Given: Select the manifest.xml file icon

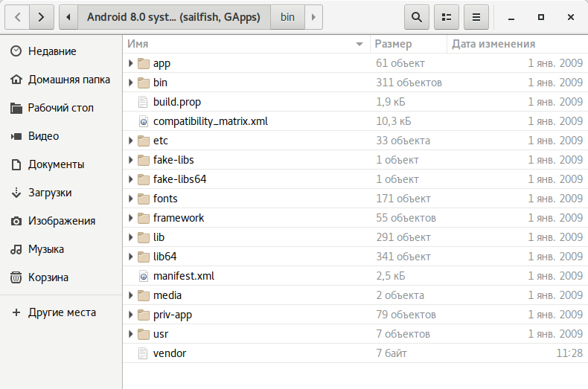Looking at the screenshot, I should click(x=143, y=276).
